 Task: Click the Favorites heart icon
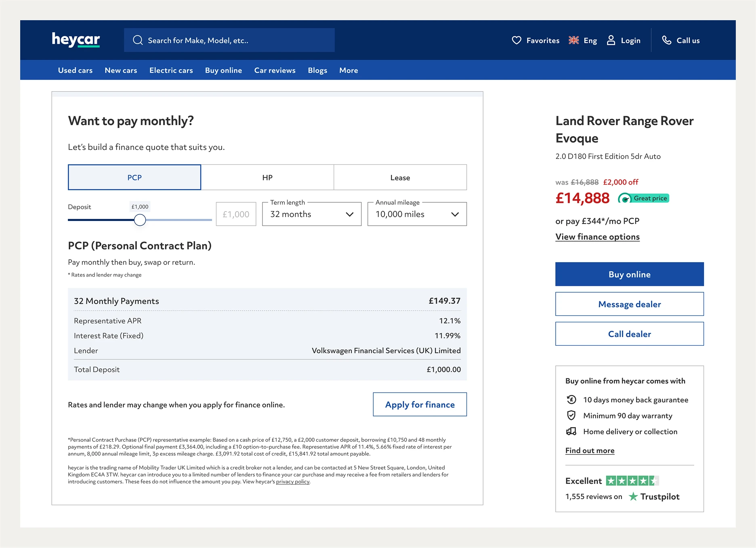tap(517, 40)
